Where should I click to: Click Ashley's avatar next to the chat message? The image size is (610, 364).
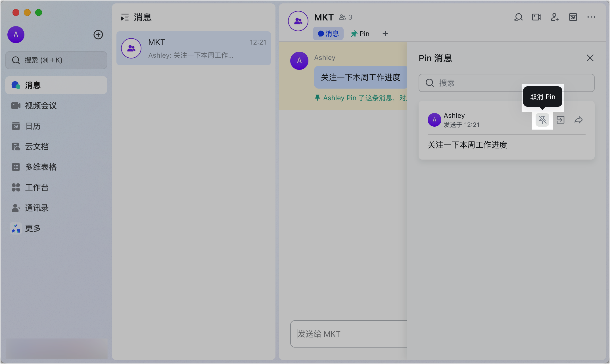tap(299, 61)
